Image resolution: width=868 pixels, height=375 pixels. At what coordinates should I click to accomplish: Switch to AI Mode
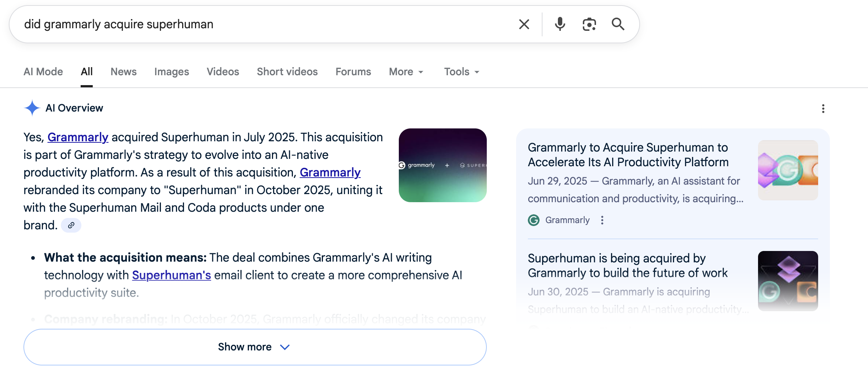coord(43,72)
